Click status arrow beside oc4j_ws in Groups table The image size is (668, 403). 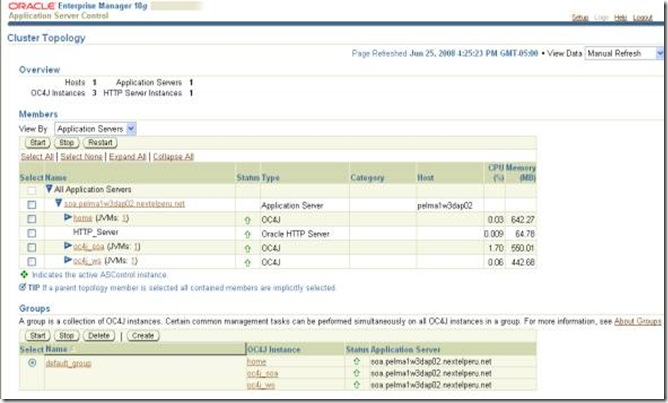click(357, 384)
